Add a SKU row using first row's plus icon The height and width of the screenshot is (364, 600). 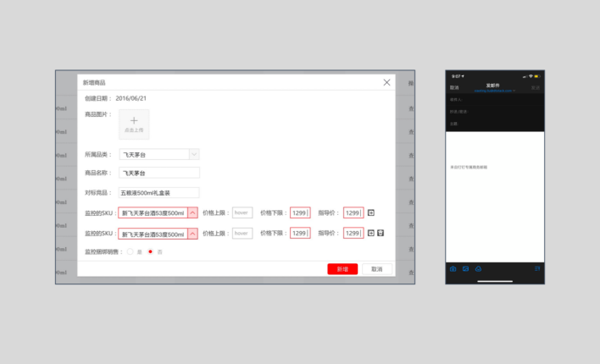click(371, 212)
